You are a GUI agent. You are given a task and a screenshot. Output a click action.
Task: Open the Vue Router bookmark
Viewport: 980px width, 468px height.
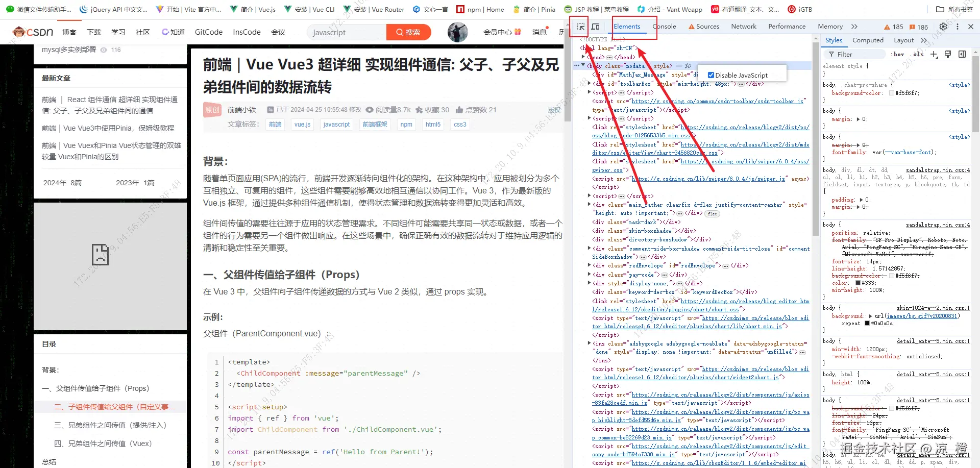tap(374, 9)
